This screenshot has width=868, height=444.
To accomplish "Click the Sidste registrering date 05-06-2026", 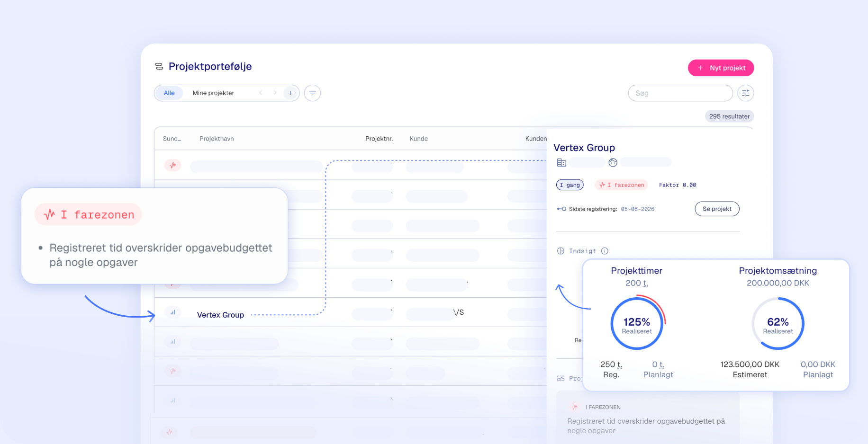I will [x=637, y=209].
